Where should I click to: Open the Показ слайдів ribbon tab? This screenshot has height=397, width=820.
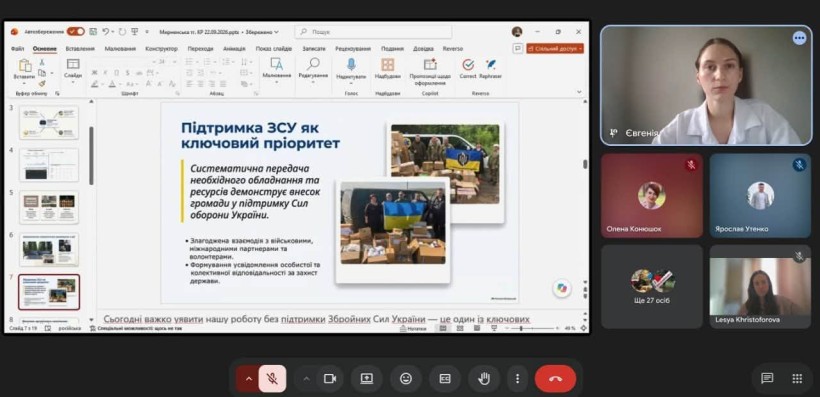(274, 49)
